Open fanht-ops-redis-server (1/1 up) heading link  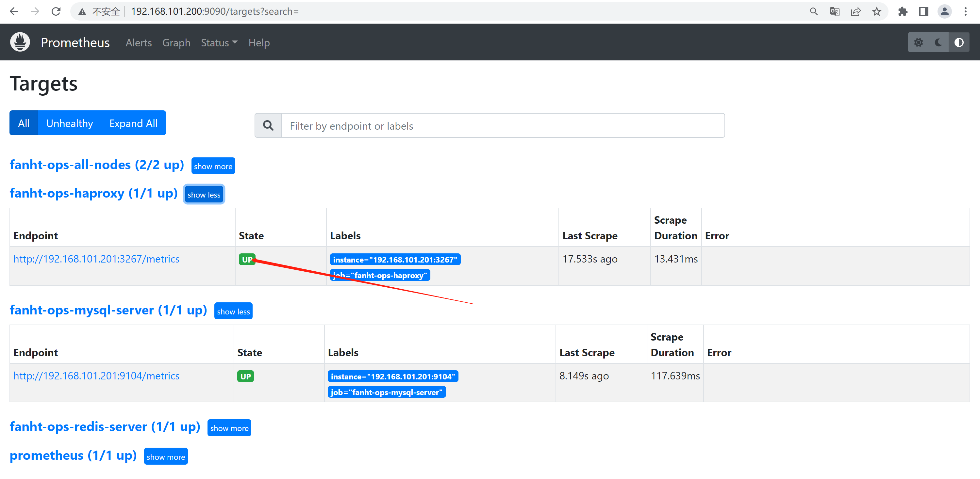105,426
